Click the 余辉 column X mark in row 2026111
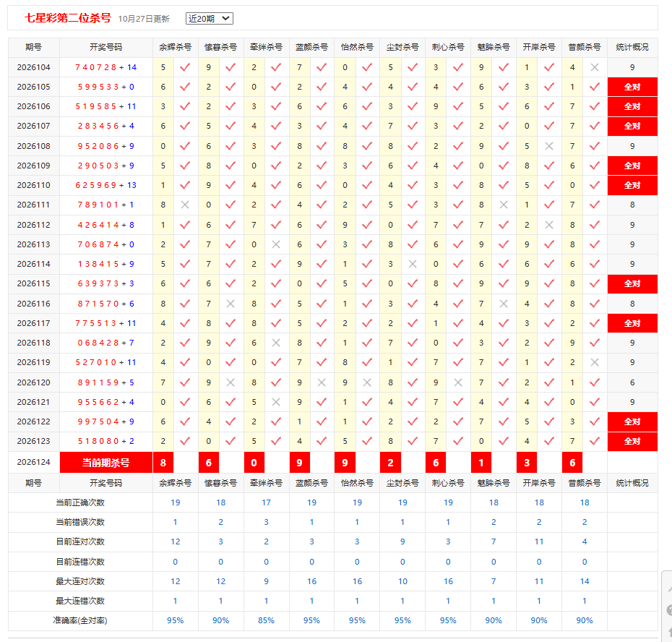Viewport: 672px width, 642px height. (185, 205)
